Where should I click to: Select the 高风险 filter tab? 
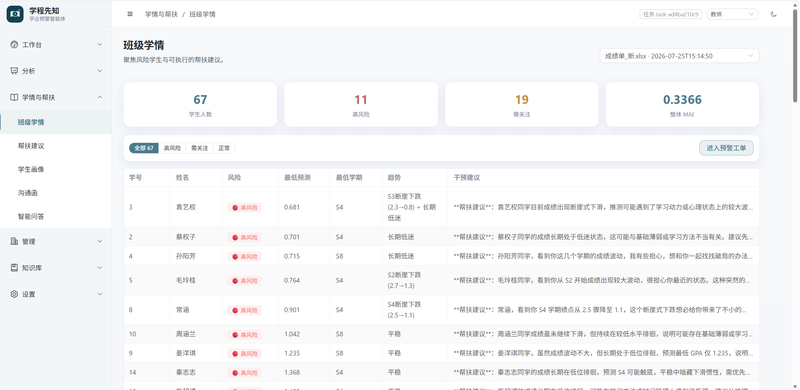172,148
